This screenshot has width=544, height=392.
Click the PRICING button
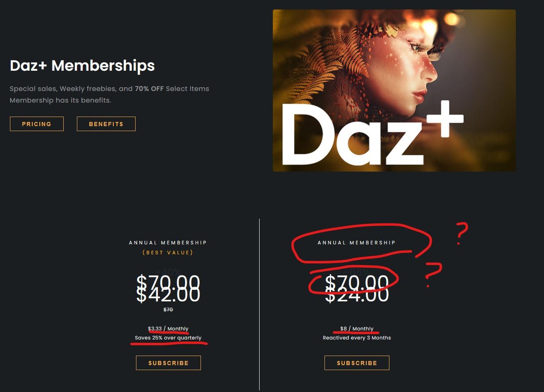[37, 124]
